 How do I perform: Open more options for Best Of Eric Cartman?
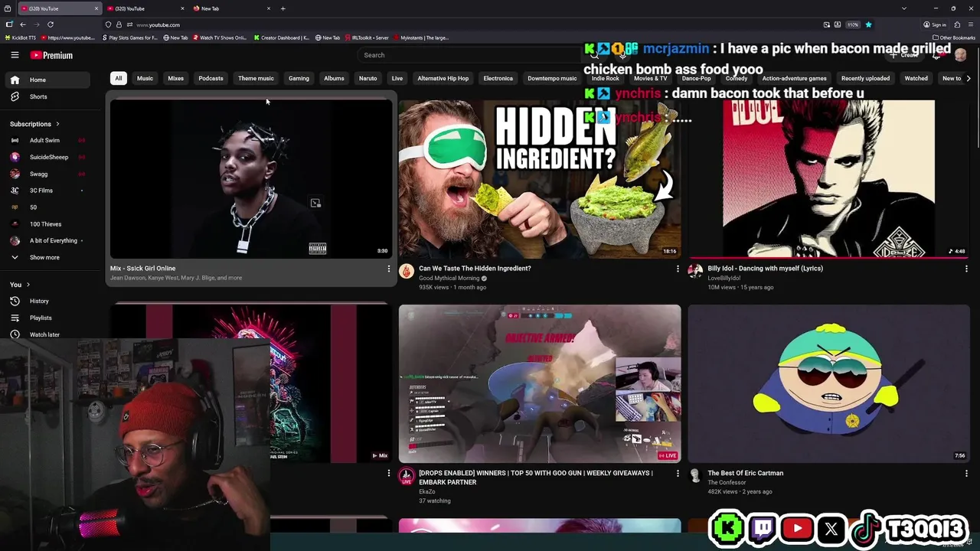[x=965, y=474]
